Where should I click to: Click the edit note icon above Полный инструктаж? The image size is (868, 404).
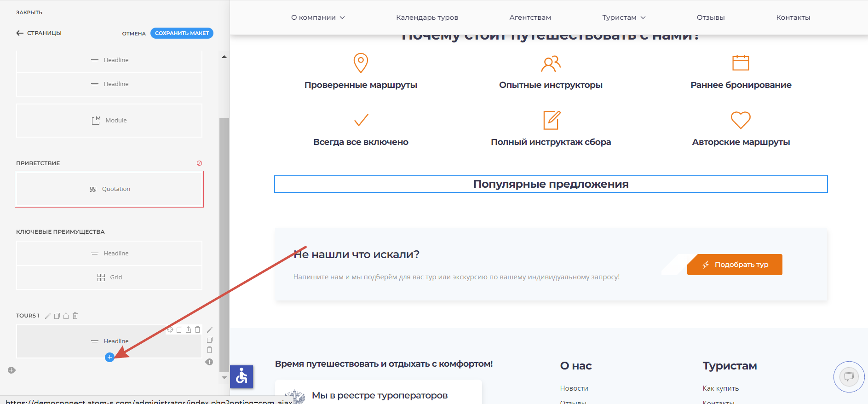(x=552, y=120)
